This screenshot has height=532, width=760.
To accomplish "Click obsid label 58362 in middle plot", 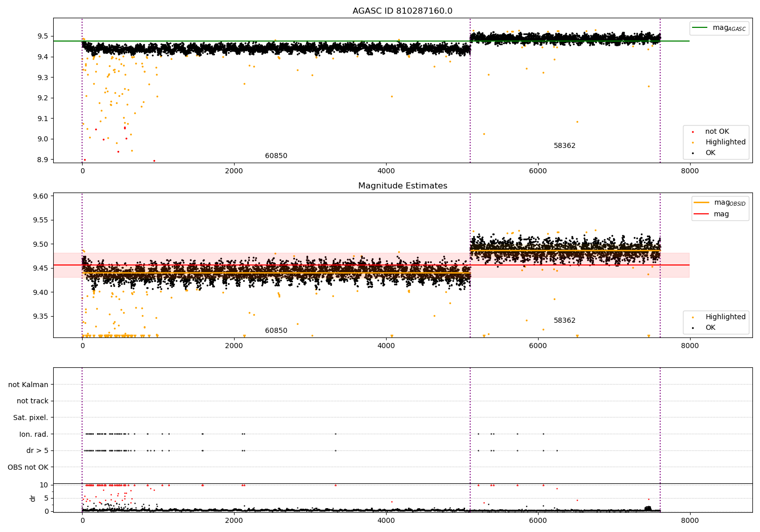I will coord(564,321).
